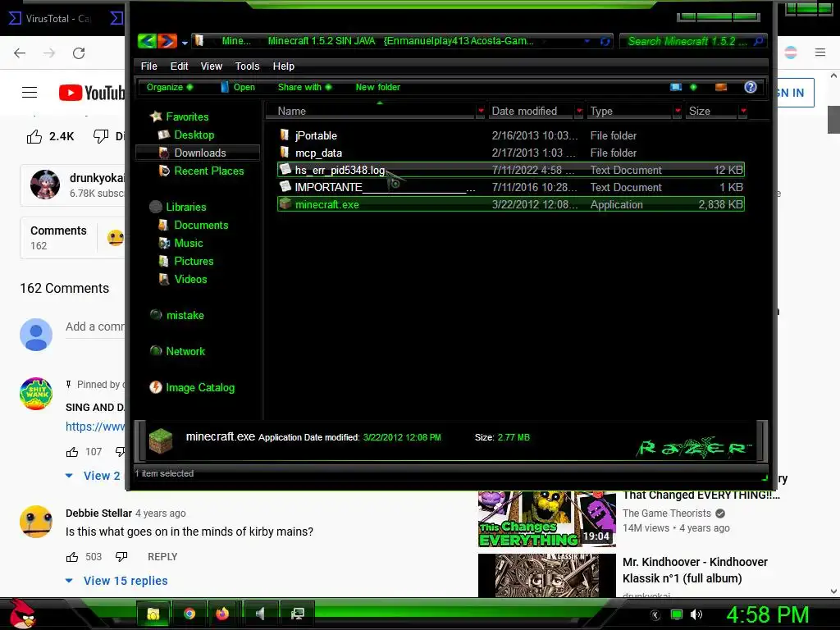The height and width of the screenshot is (630, 840).
Task: Select the minecraft.exe application icon in list
Action: tap(285, 204)
